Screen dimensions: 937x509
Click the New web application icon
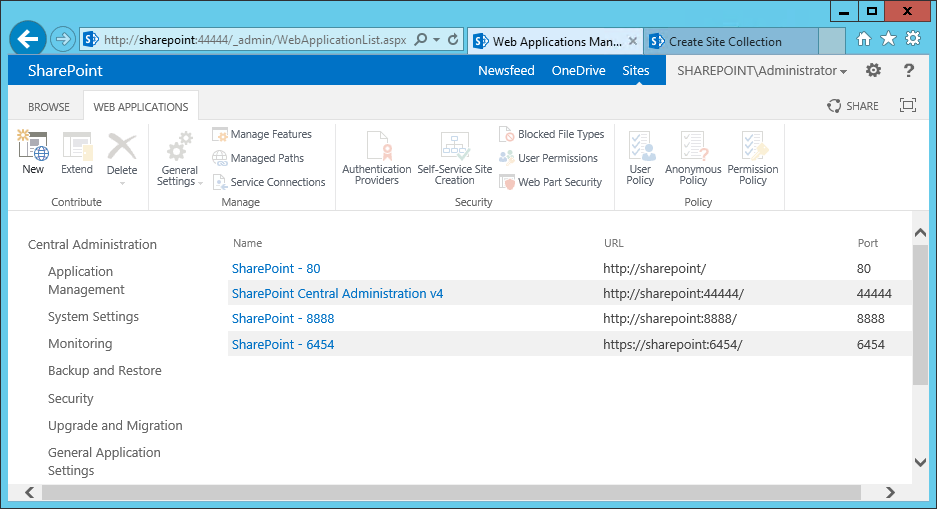tap(33, 146)
